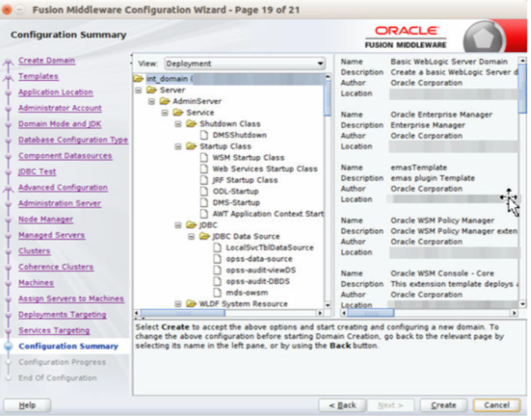
Task: Open Component Datasources step
Action: point(65,156)
